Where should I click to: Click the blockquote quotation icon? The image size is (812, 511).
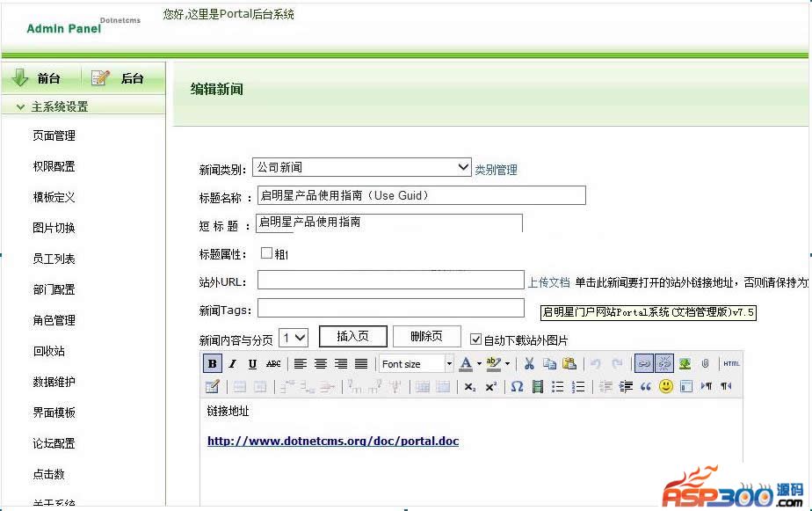[x=646, y=387]
